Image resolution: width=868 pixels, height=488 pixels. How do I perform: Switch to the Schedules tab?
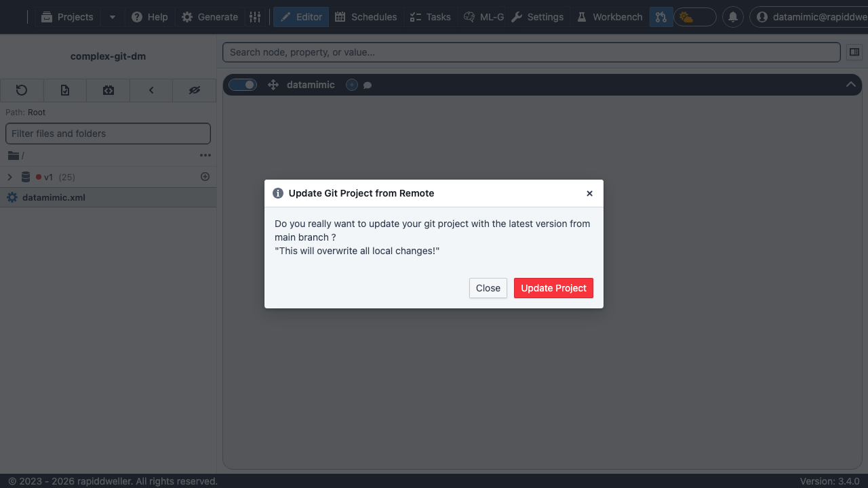pyautogui.click(x=366, y=17)
